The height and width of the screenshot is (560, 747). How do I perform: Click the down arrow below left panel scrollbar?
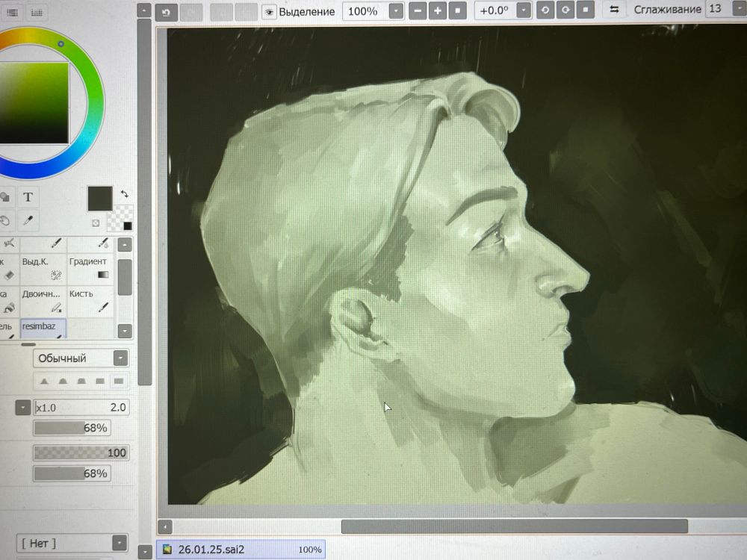pyautogui.click(x=144, y=553)
